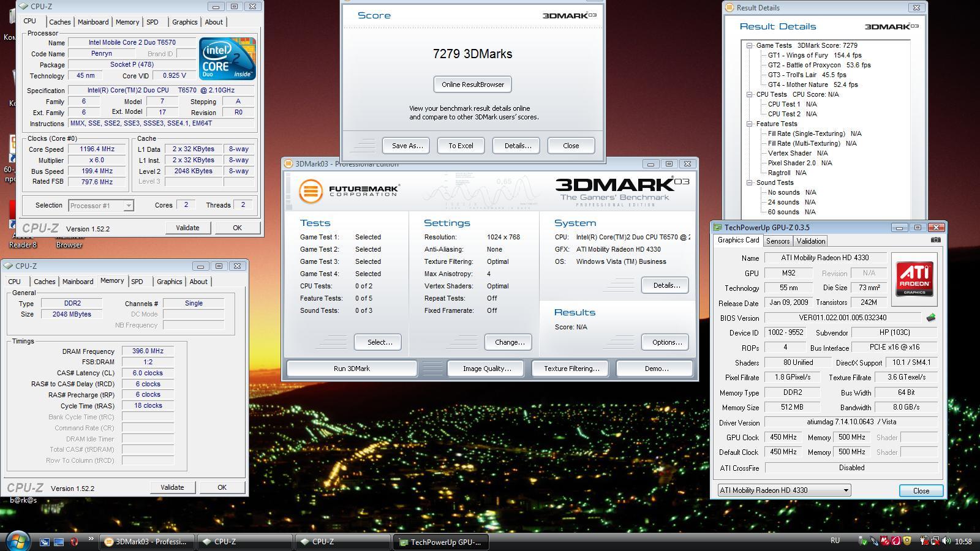Click the Options... button in 3DMark03

pos(666,342)
